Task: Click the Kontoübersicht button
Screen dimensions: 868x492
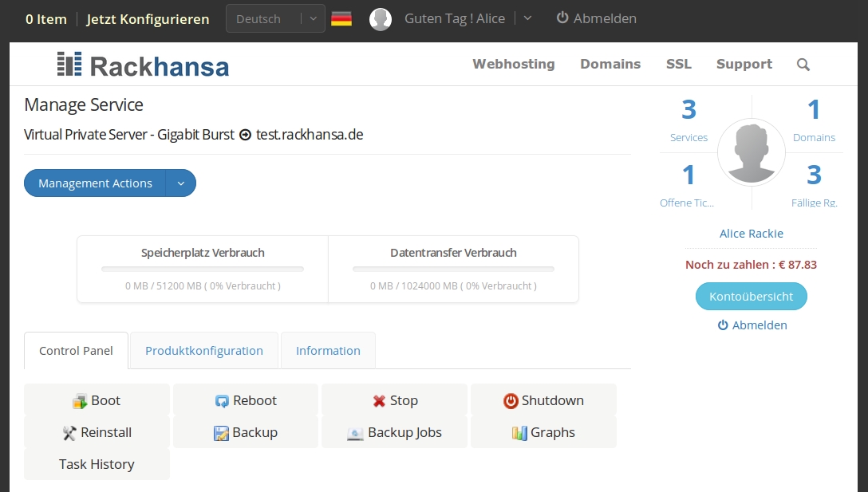Action: (752, 297)
